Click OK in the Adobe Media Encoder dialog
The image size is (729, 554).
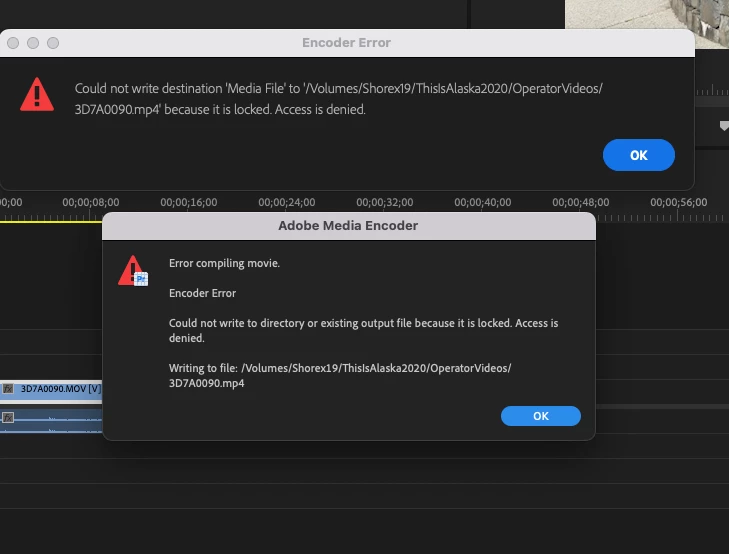[x=540, y=416]
